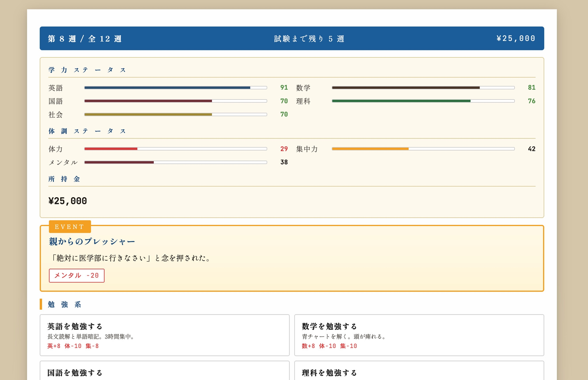Click the 数学 progress bar
588x380 pixels.
point(423,88)
